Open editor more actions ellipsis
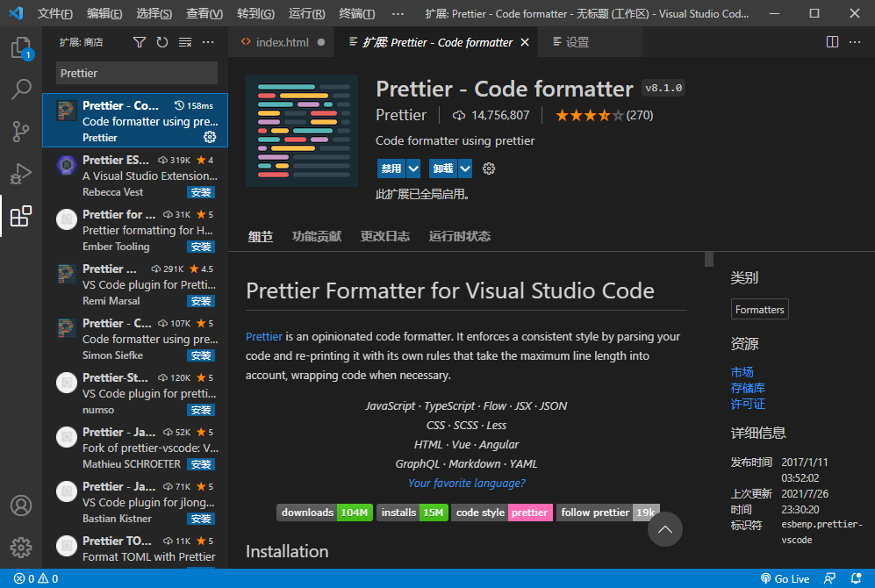Viewport: 875px width, 588px height. [x=855, y=42]
